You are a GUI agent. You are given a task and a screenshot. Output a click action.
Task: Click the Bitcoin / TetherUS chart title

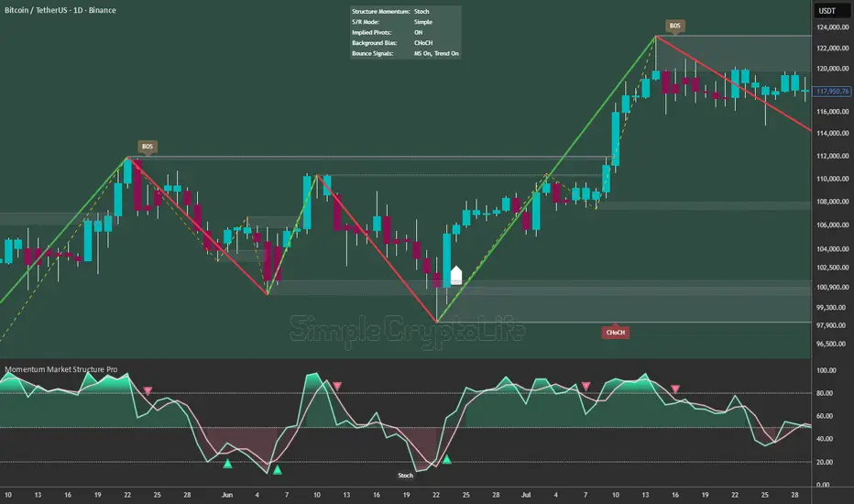60,10
